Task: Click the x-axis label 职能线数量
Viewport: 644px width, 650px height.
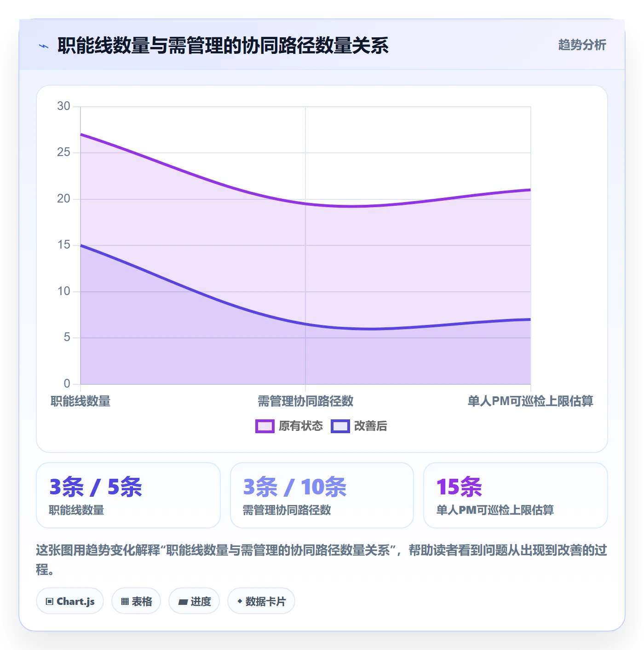Action: [x=80, y=401]
